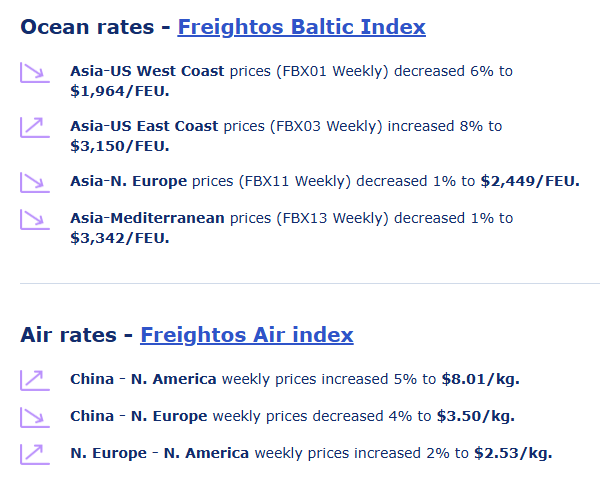615x479 pixels.
Task: Select the bold Asia-US West Coast label
Action: pyautogui.click(x=148, y=72)
